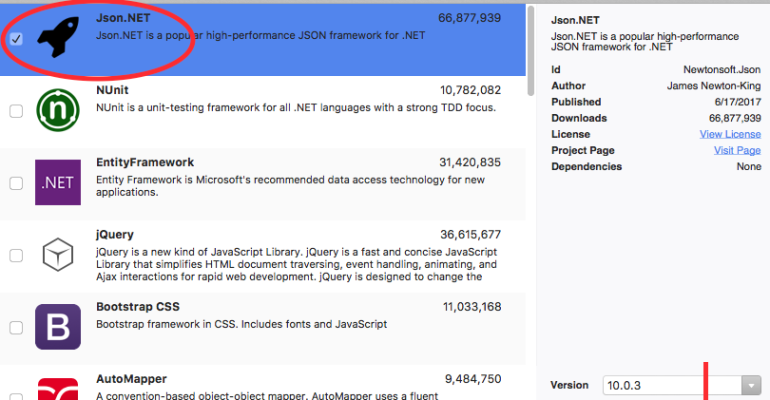
Task: Select the jQuery package title
Action: click(x=115, y=235)
